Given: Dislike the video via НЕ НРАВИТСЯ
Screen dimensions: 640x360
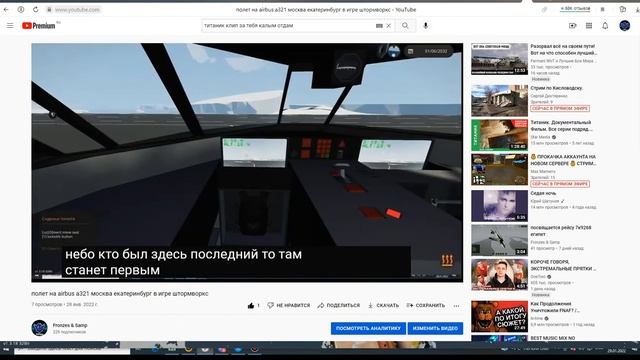Looking at the screenshot, I should tap(288, 305).
